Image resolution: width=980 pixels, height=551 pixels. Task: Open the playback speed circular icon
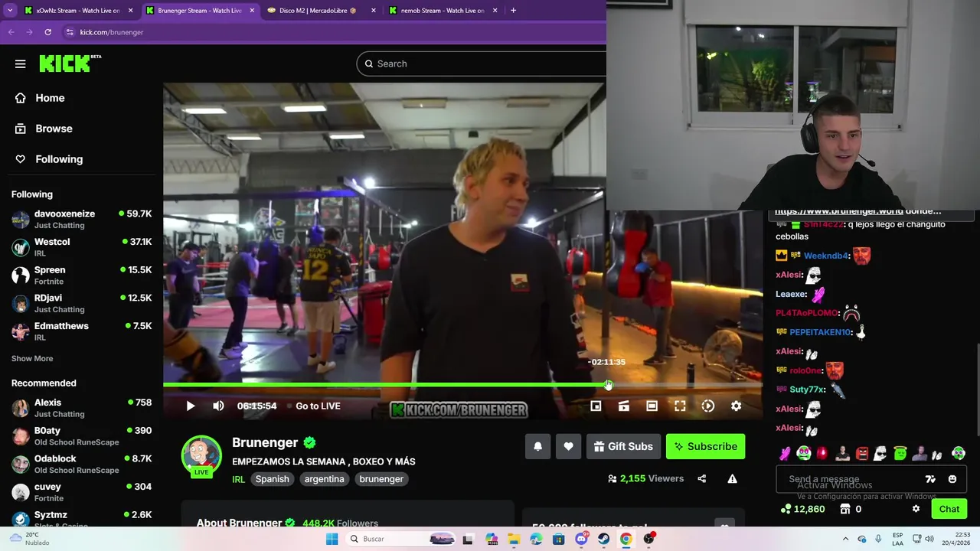tap(708, 406)
